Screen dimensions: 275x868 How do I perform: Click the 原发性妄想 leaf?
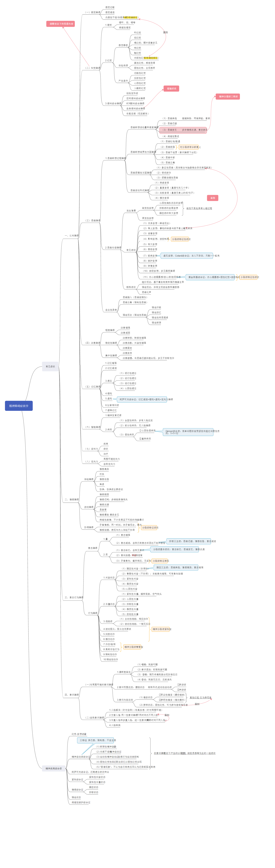click(148, 218)
